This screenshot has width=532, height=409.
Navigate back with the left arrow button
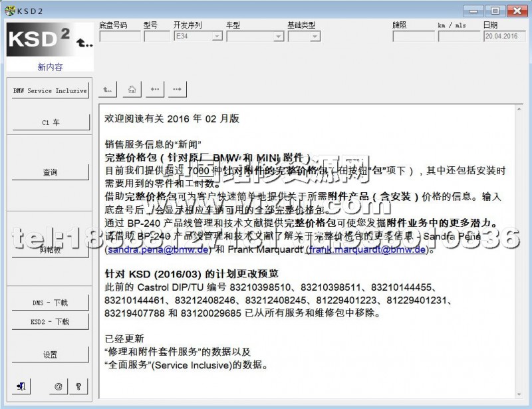(x=155, y=90)
